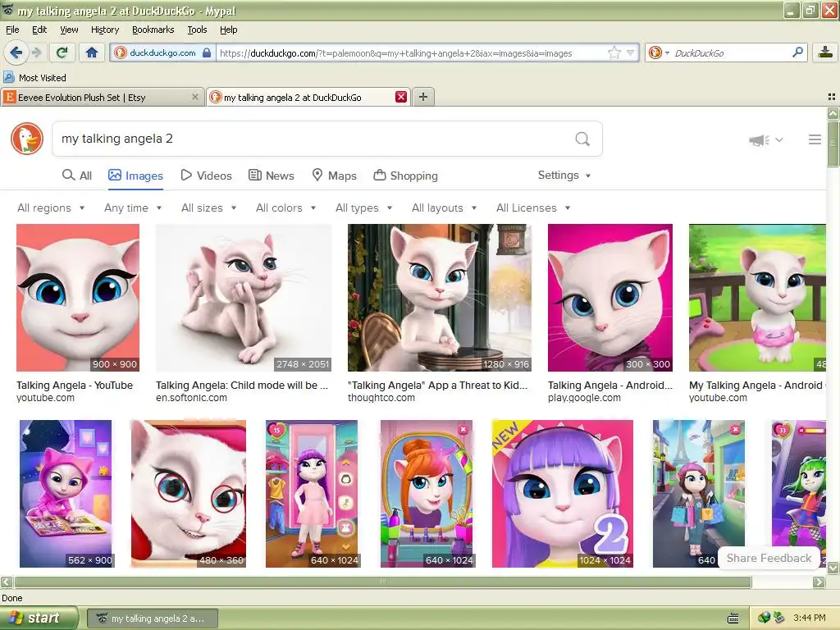Open the Tools menu
The image size is (840, 630).
click(197, 30)
